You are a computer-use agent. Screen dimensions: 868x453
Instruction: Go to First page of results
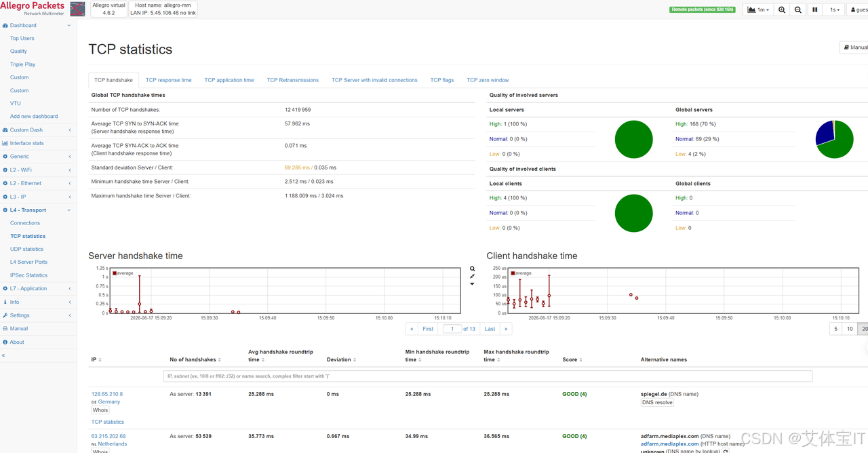click(x=428, y=329)
